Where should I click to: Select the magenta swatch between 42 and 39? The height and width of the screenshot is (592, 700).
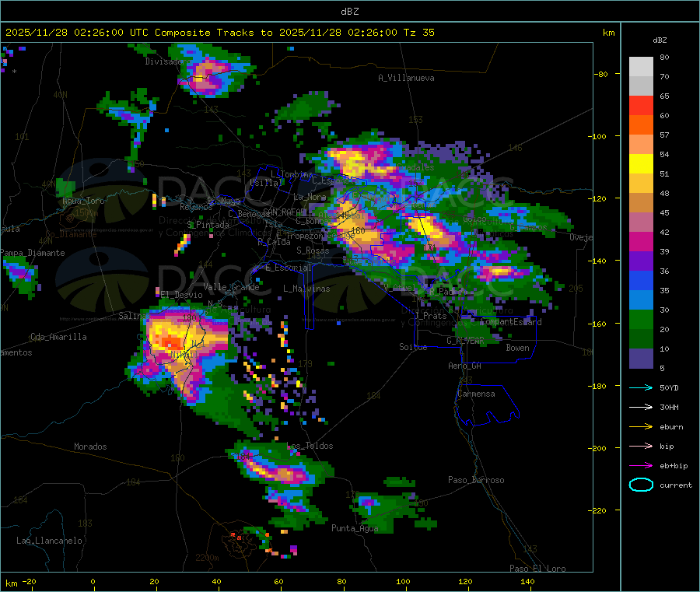coord(641,241)
